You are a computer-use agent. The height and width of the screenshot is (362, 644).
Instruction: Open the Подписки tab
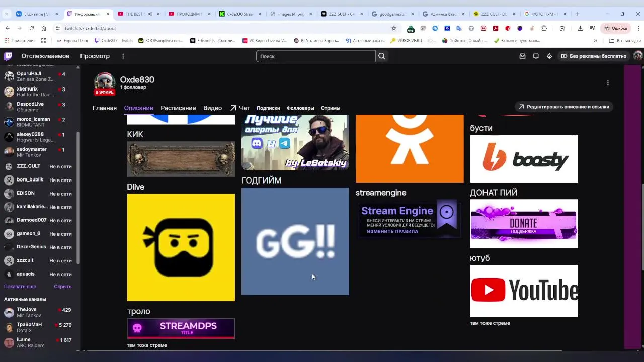268,108
